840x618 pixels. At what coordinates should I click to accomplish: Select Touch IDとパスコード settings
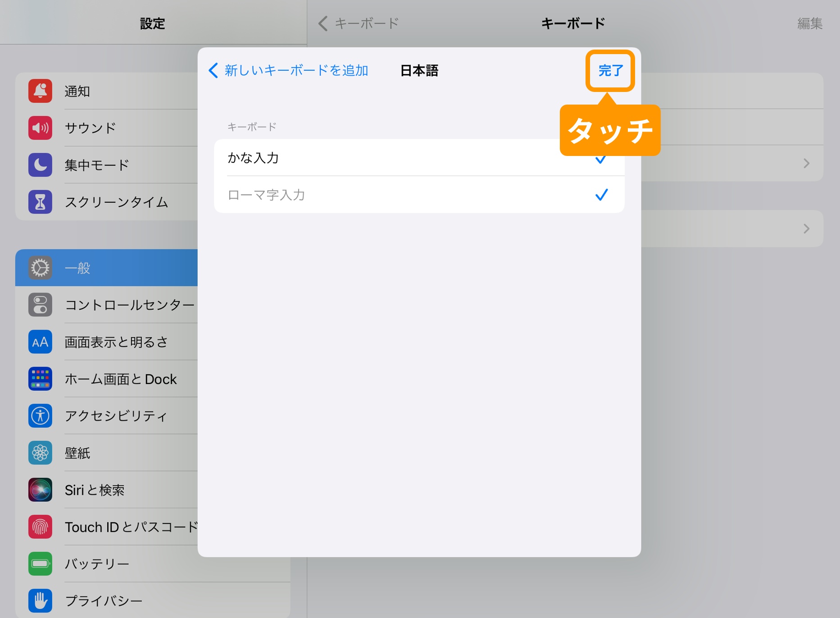pos(131,527)
